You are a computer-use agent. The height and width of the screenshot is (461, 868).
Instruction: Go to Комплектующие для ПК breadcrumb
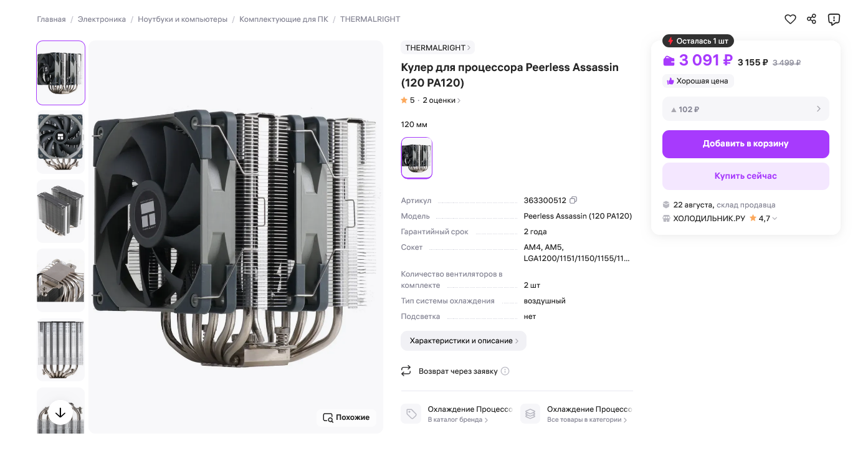tap(284, 19)
